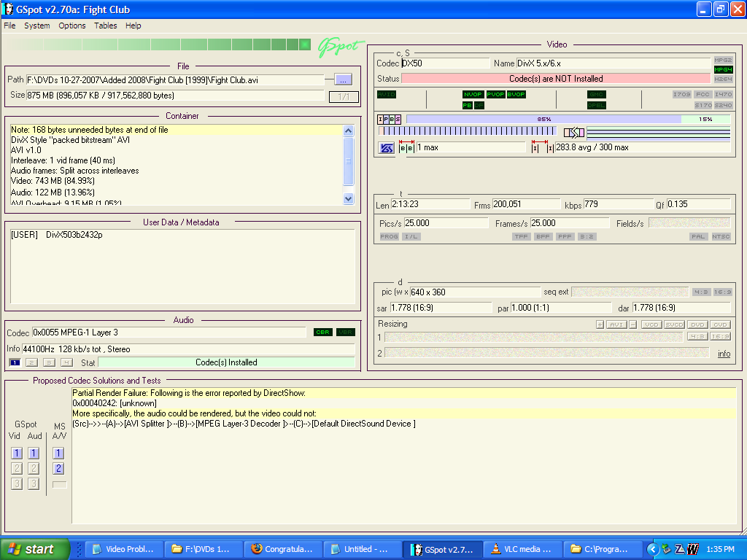
Task: Click the DVD resizing preset button
Action: click(697, 324)
